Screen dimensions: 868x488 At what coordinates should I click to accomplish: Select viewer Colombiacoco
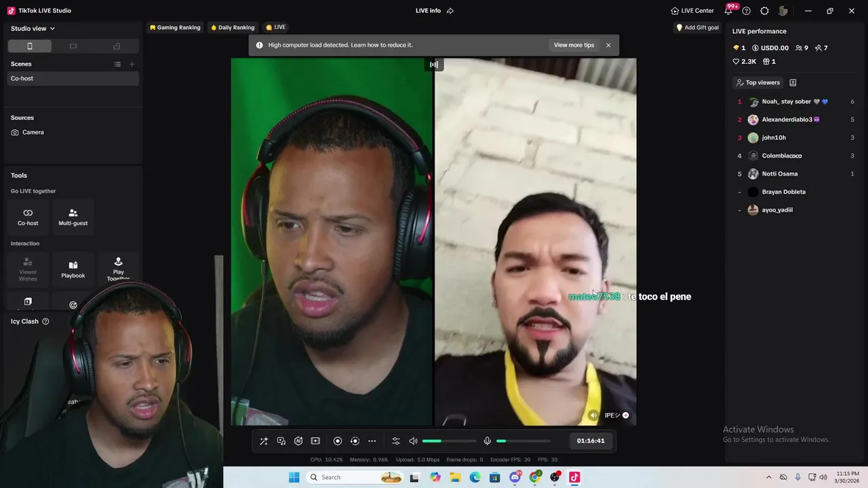pyautogui.click(x=795, y=156)
